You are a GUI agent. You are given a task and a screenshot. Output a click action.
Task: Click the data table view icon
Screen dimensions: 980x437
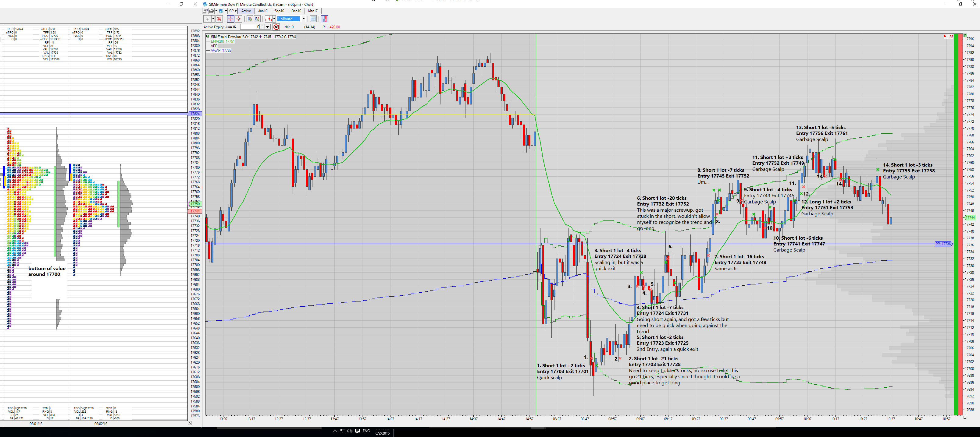[x=313, y=19]
